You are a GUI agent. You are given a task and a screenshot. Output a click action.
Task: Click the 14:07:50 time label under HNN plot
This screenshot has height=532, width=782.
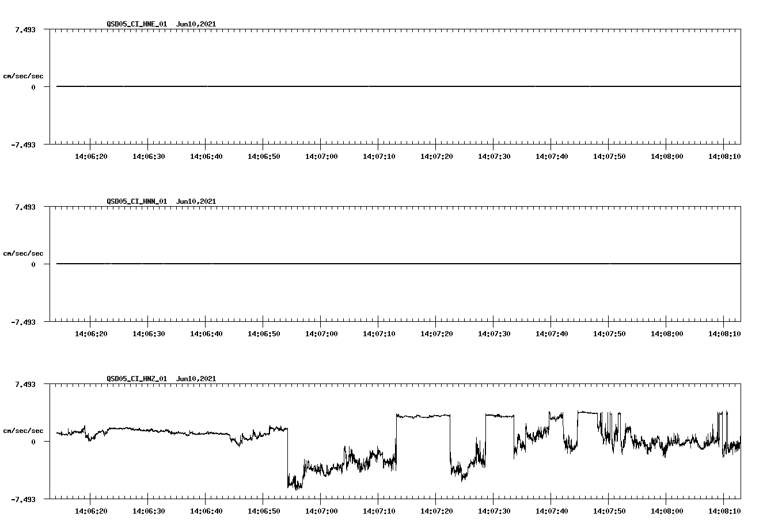[x=609, y=334]
